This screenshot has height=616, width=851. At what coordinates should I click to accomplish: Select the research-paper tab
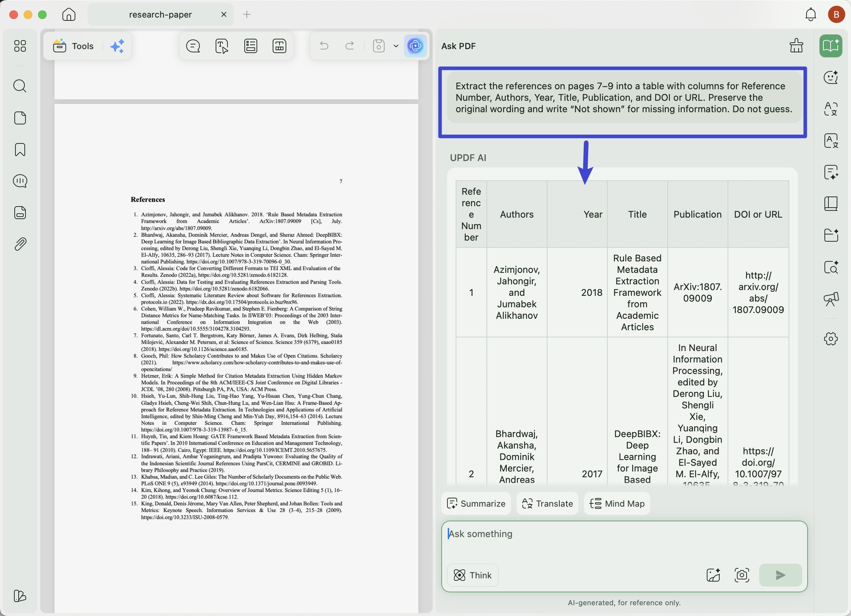click(161, 14)
